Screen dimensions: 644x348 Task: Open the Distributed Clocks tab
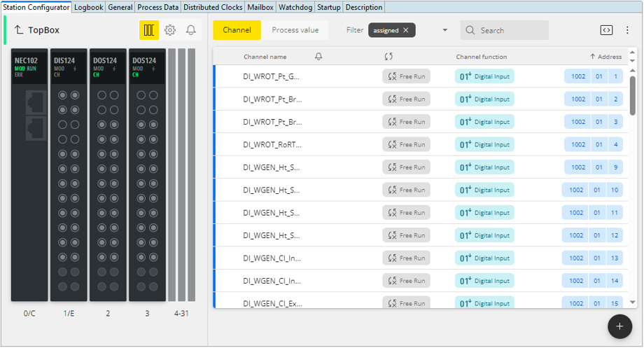[x=213, y=7]
